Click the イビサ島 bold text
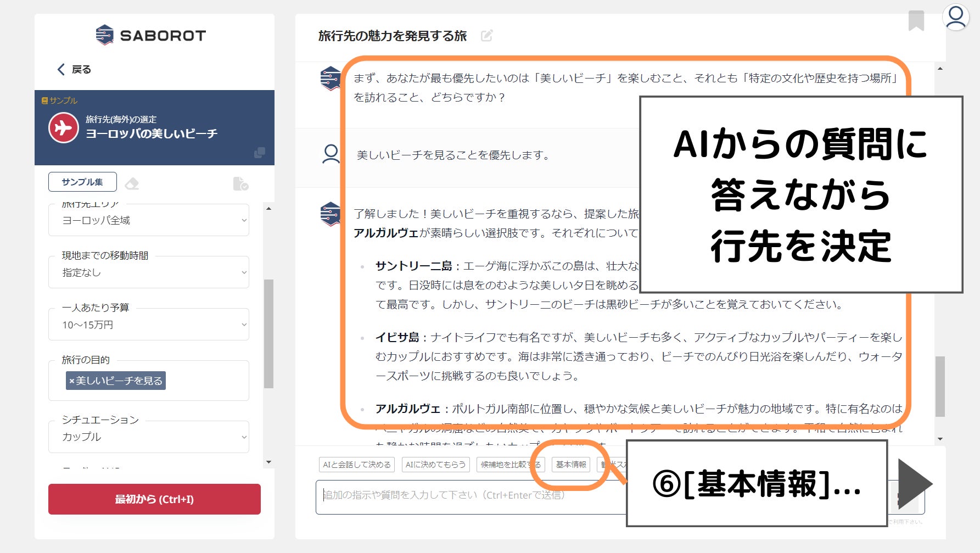980x553 pixels. click(397, 337)
